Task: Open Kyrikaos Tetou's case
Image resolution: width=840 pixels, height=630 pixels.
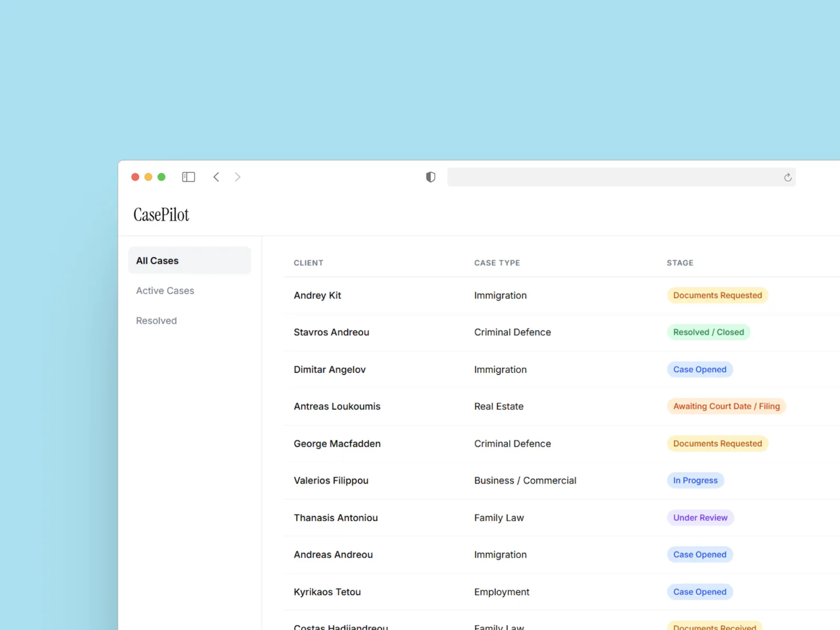Action: click(327, 592)
